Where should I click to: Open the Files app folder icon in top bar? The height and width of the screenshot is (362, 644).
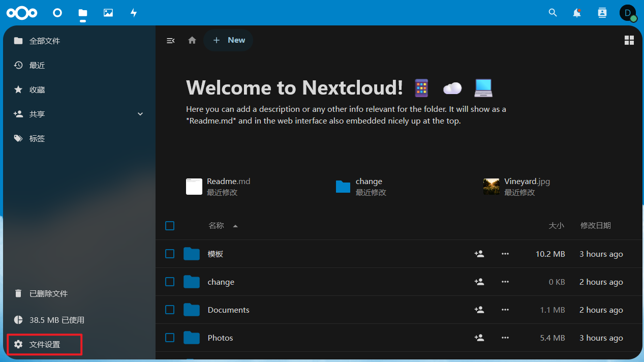click(x=83, y=13)
